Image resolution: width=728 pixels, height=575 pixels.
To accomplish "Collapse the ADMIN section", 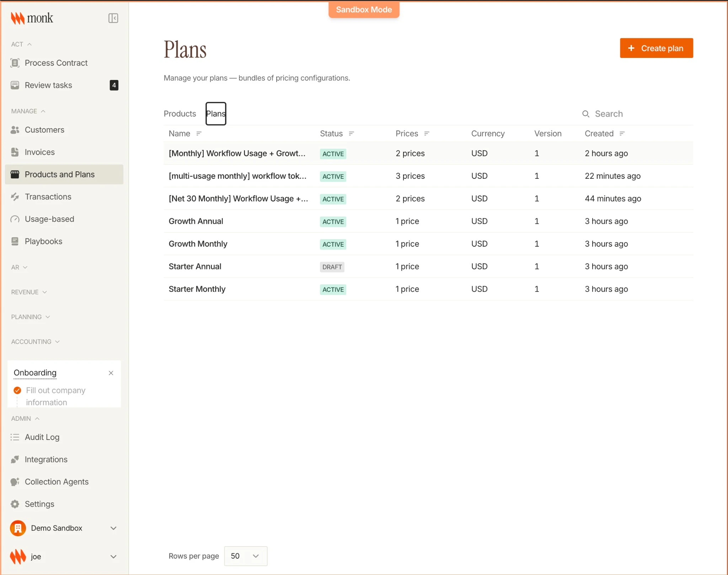I will 37,418.
